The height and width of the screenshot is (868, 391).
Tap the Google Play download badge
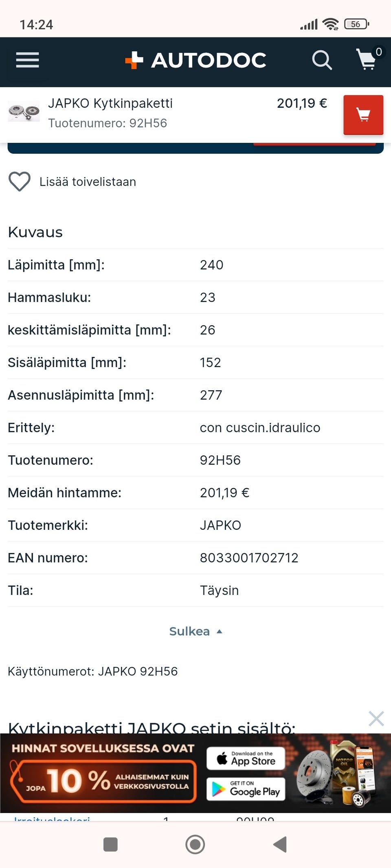246,789
